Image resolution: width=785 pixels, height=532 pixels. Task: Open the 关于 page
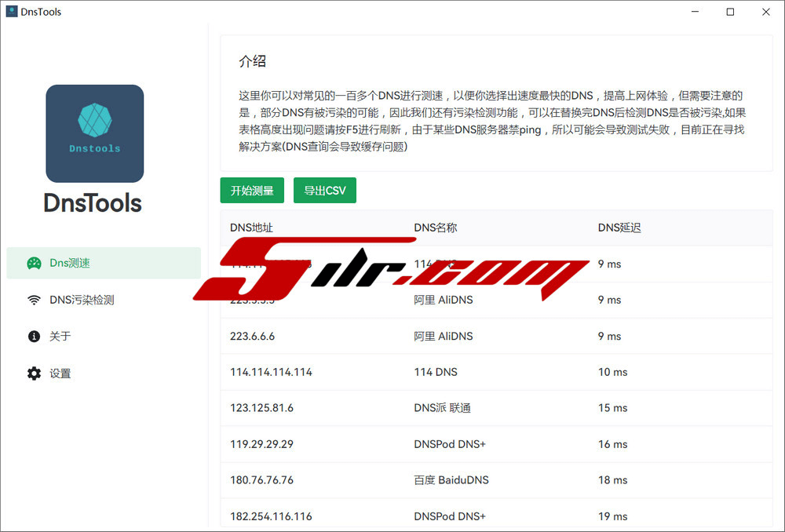point(60,336)
